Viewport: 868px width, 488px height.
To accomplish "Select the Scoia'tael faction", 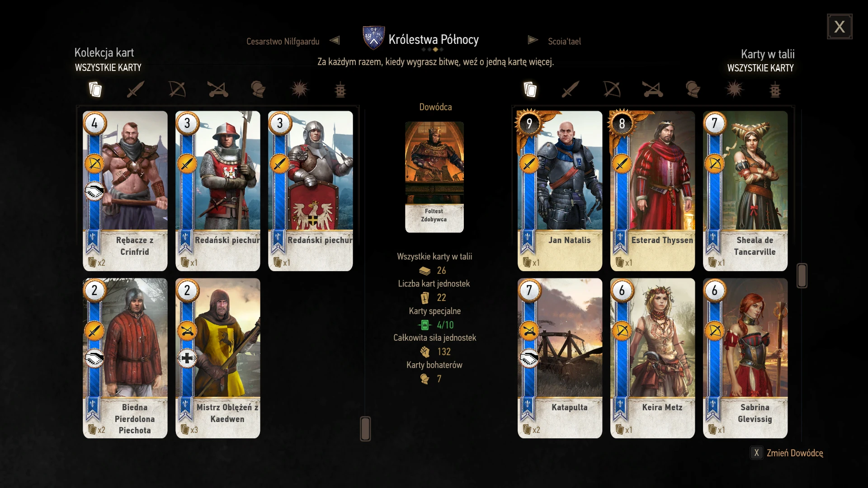I will [x=564, y=41].
